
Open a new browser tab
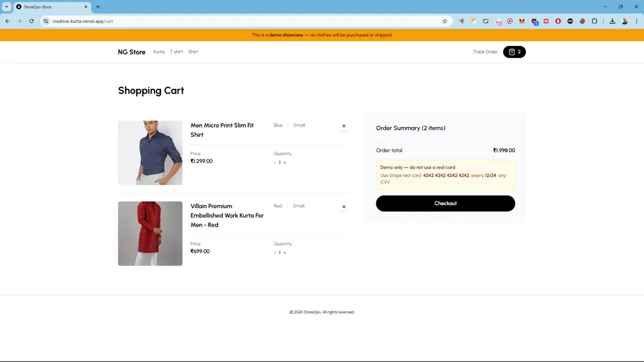click(98, 7)
